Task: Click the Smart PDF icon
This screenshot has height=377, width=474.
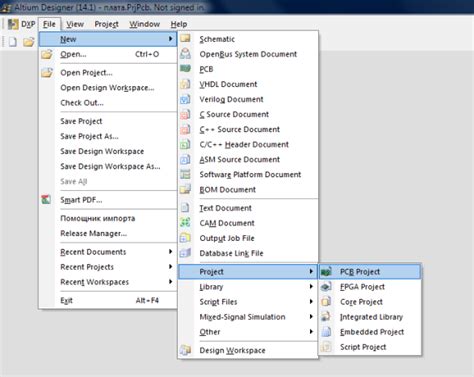Action: coord(46,200)
